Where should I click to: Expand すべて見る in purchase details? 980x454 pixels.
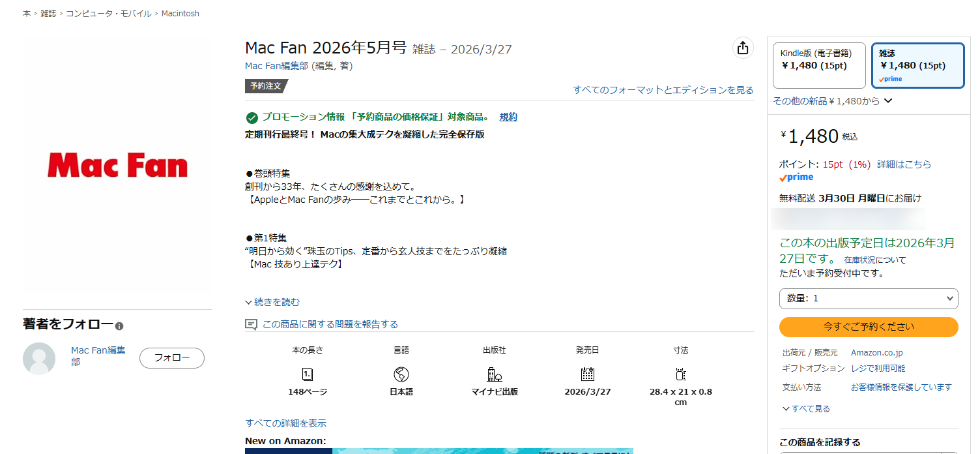pos(807,409)
